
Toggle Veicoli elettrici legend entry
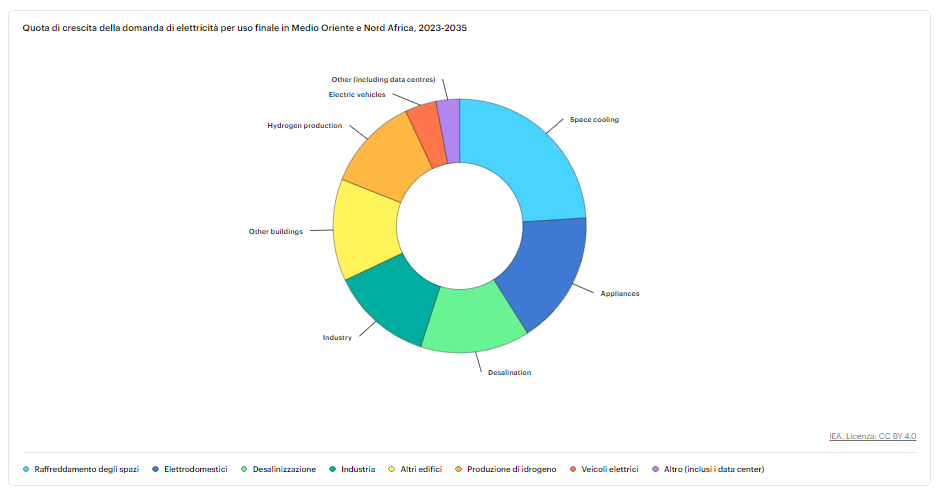tap(609, 469)
